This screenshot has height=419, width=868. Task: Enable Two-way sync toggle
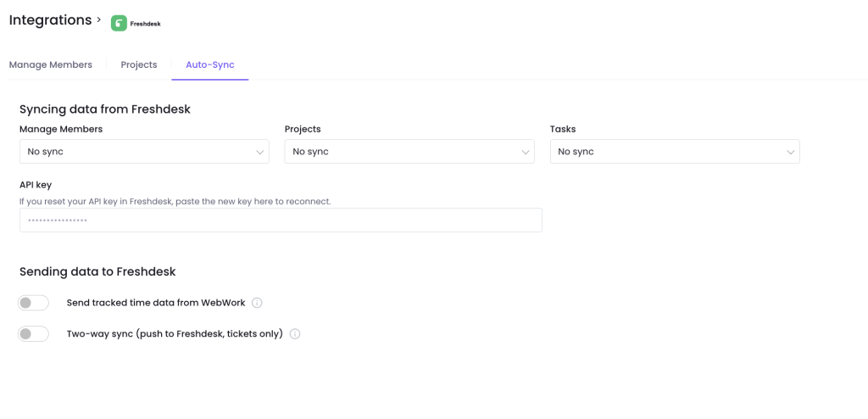pos(34,333)
